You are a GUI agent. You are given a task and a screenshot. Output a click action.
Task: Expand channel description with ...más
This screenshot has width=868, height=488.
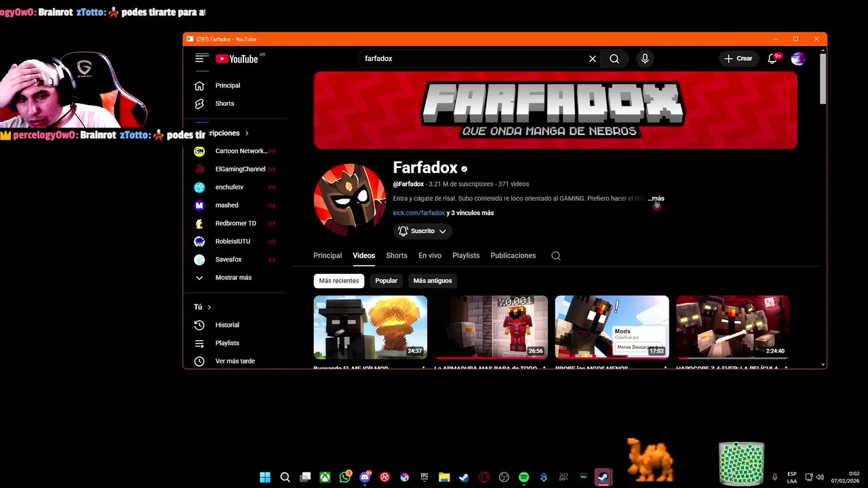(656, 199)
